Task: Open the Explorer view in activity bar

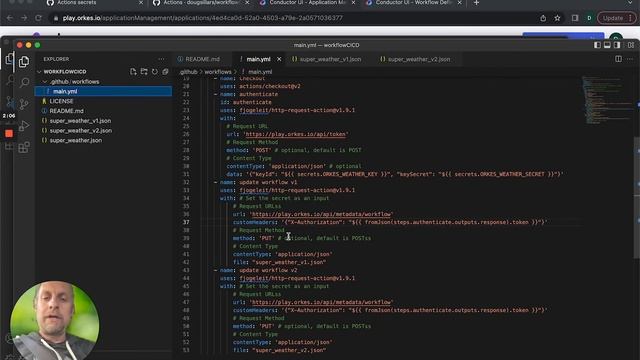Action: 24,62
